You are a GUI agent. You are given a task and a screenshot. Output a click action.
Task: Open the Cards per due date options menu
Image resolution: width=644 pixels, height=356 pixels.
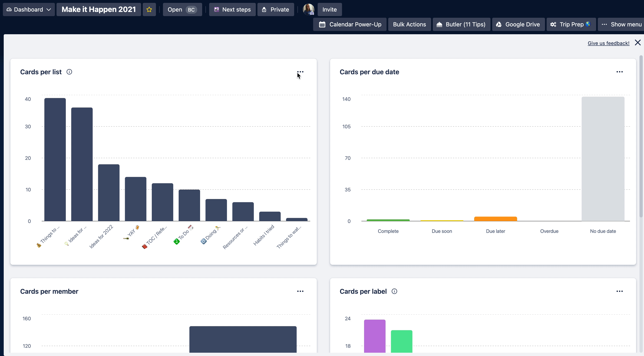[x=619, y=72]
